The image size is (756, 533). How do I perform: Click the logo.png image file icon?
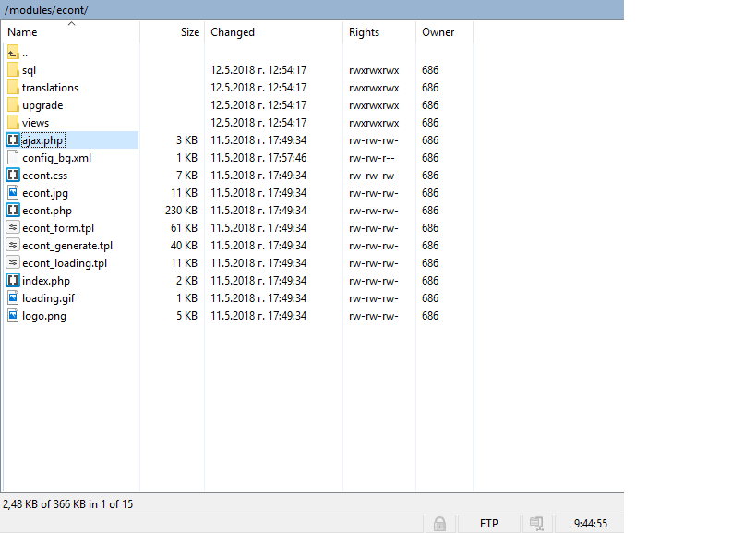click(x=13, y=316)
